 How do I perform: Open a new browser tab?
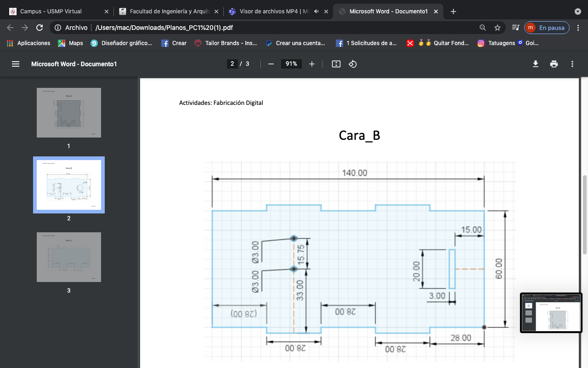point(453,11)
